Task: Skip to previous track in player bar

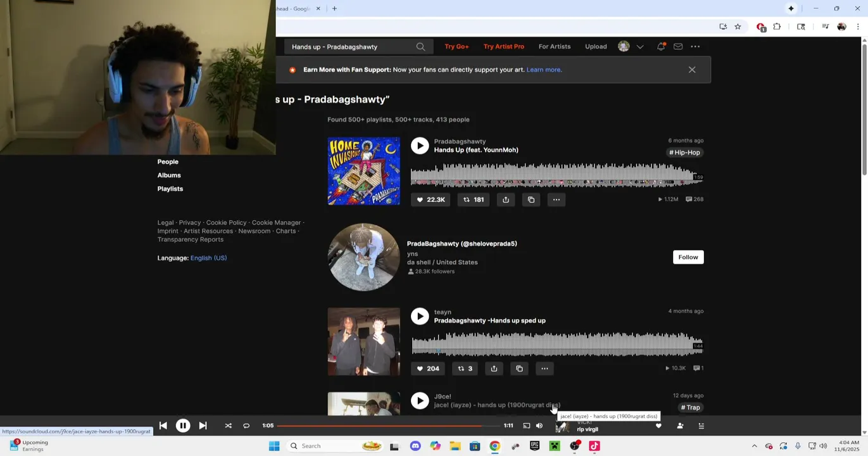Action: coord(163,426)
